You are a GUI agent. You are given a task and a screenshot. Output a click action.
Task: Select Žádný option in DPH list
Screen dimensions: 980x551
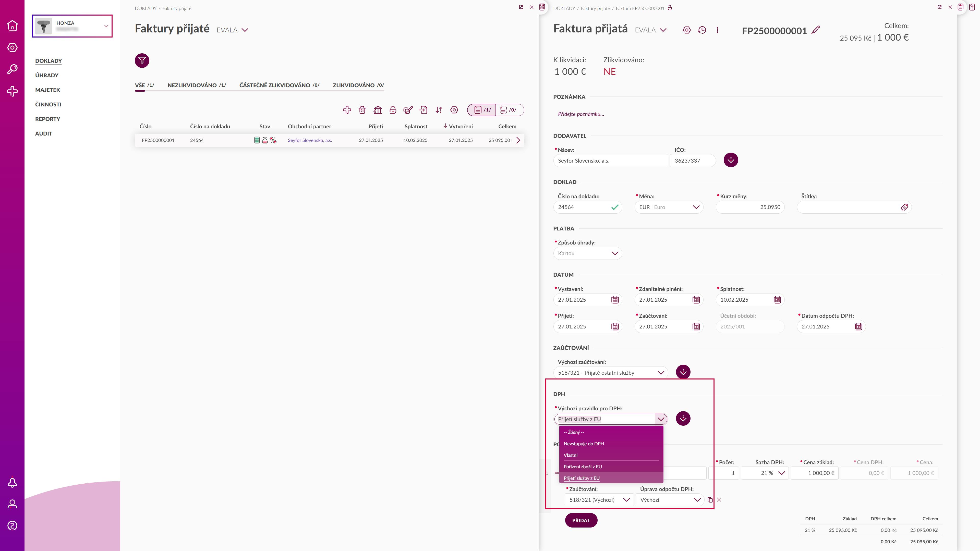point(611,432)
